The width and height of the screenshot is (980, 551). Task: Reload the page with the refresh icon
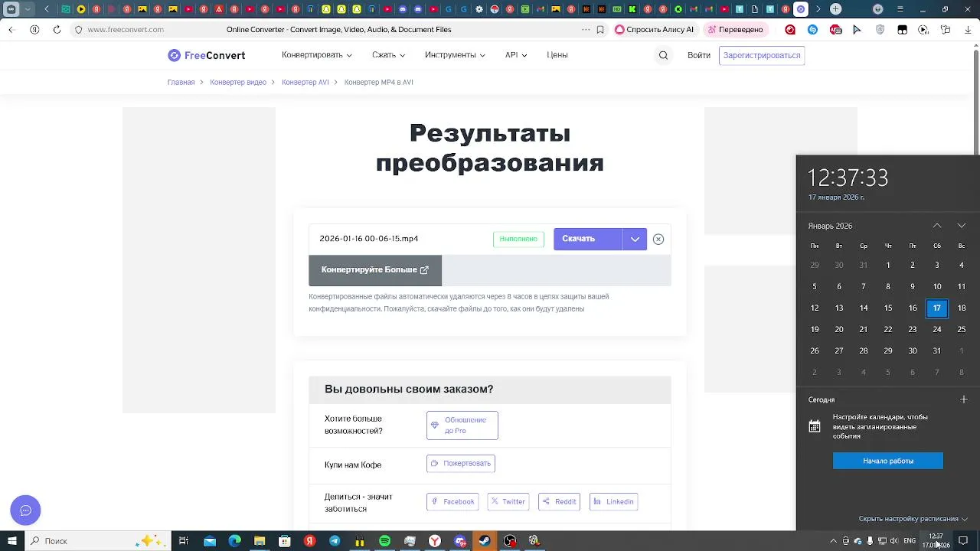[57, 30]
